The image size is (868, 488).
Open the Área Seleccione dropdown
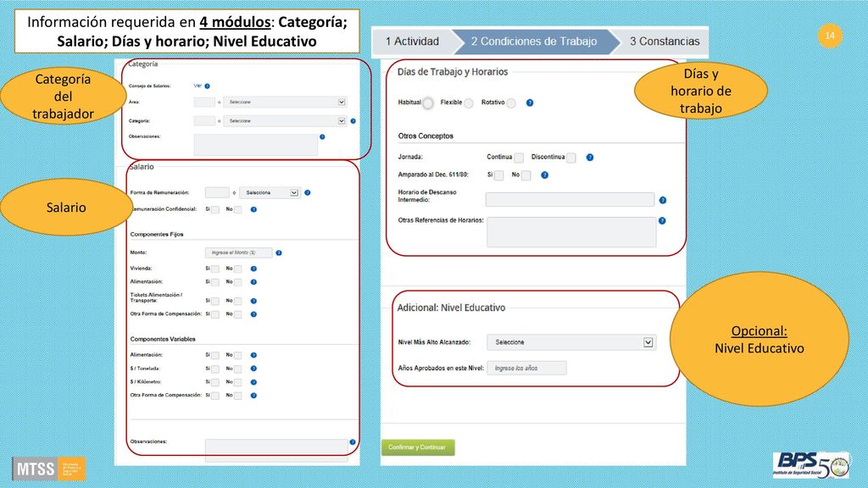(285, 103)
